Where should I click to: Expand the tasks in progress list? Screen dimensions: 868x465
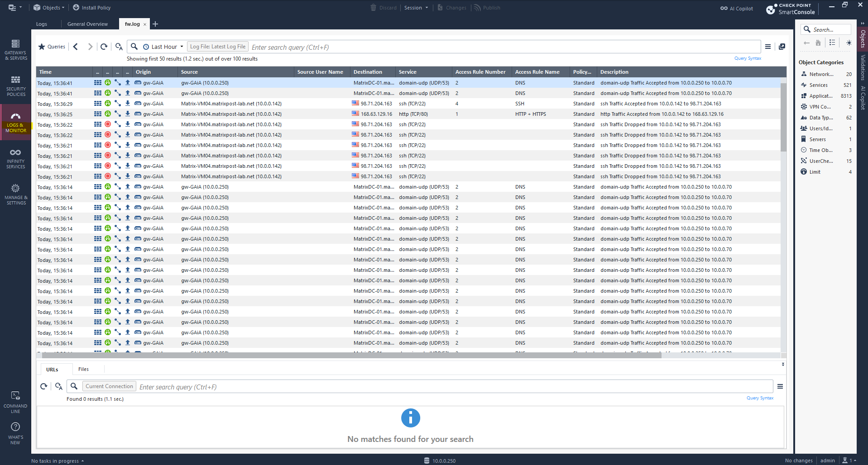[x=58, y=461]
